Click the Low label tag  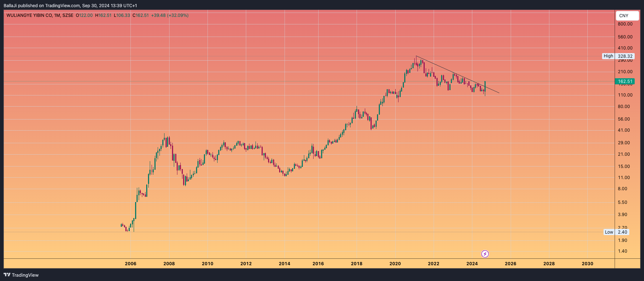[609, 232]
